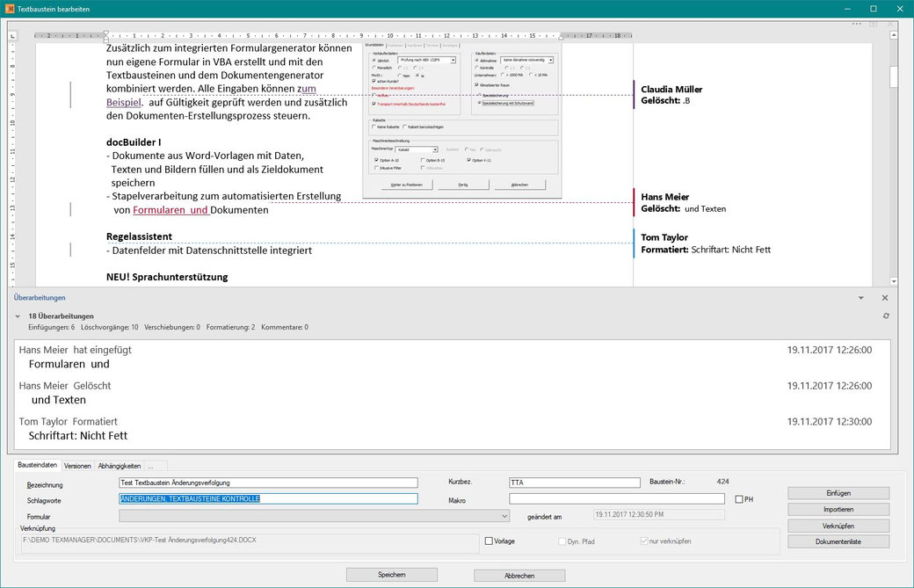The image size is (914, 588).
Task: Check the 'schon Kunde?' checkbox
Action: 374,82
